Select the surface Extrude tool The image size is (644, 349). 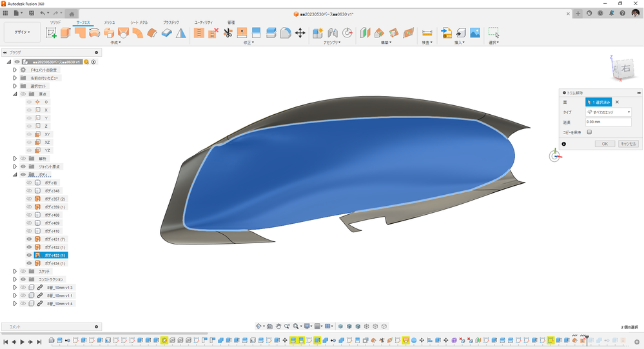(65, 33)
